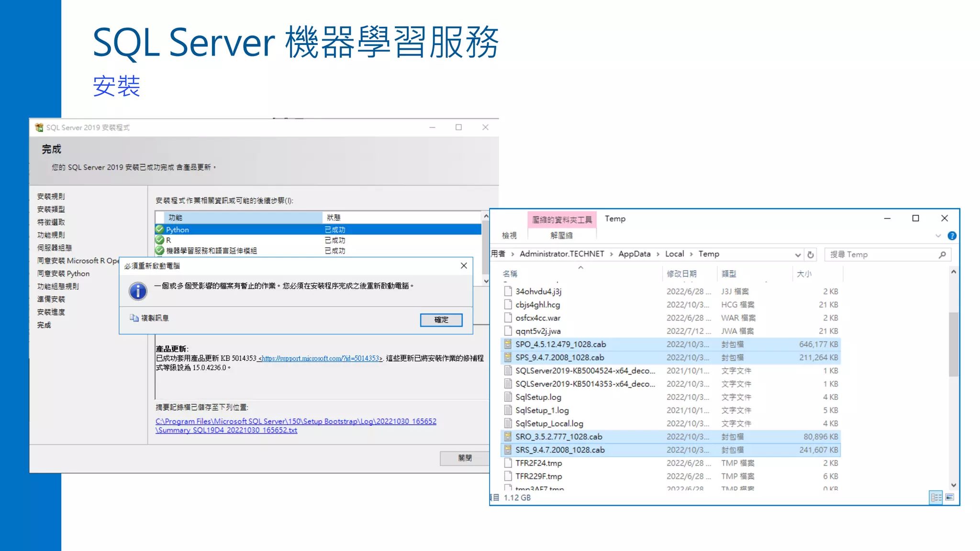The height and width of the screenshot is (551, 980).
Task: Select the 伺服器組態 step in sidebar
Action: pos(55,248)
